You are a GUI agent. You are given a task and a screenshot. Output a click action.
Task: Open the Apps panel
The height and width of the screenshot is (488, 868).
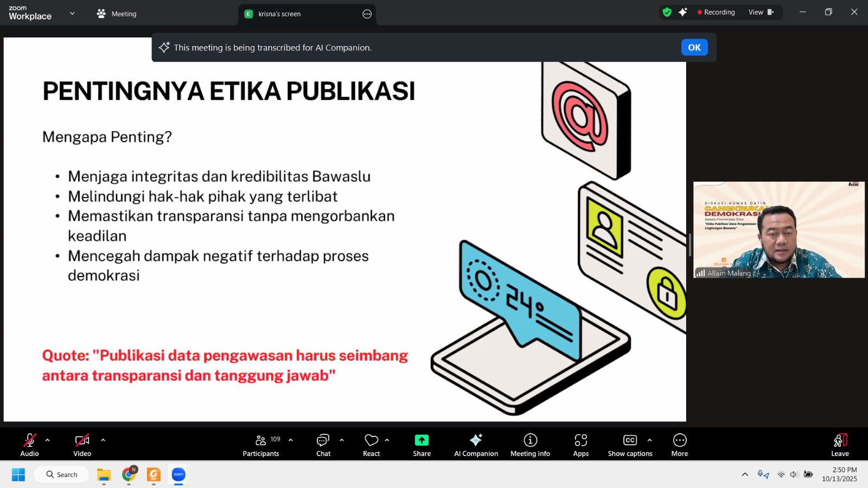point(581,445)
